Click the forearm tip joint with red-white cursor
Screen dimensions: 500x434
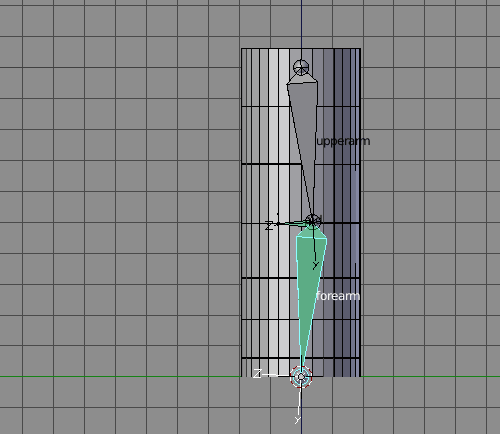(301, 377)
